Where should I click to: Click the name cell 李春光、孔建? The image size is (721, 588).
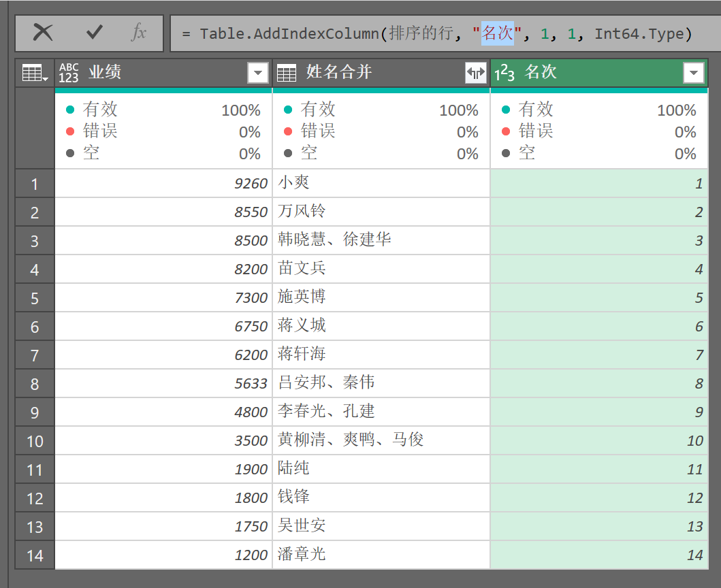point(381,412)
